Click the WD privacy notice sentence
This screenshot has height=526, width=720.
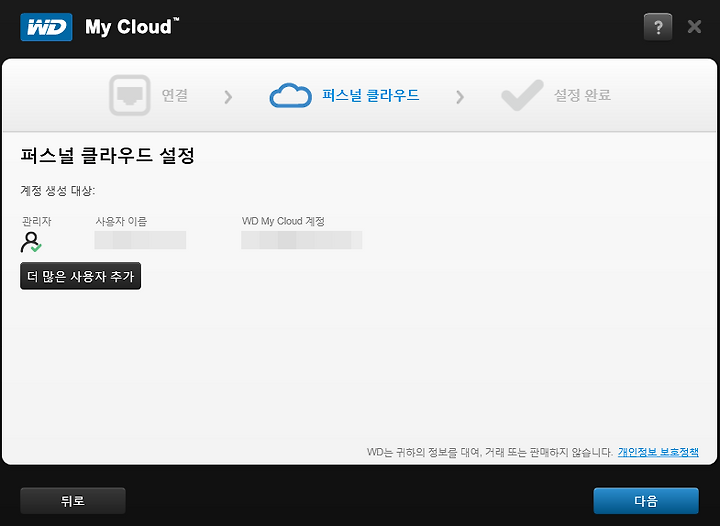(489, 452)
